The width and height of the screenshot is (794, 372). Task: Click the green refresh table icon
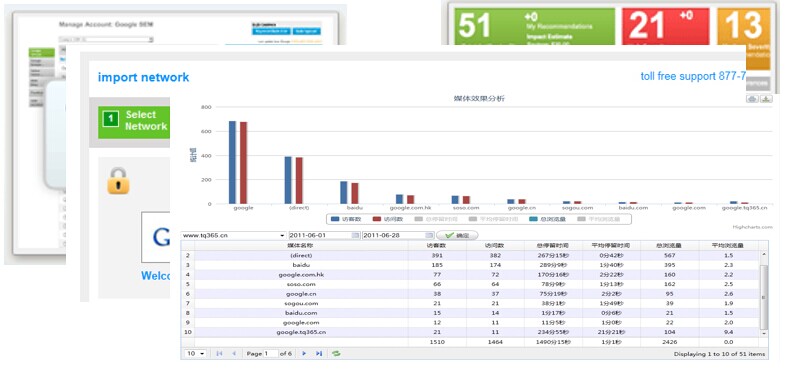[x=336, y=354]
